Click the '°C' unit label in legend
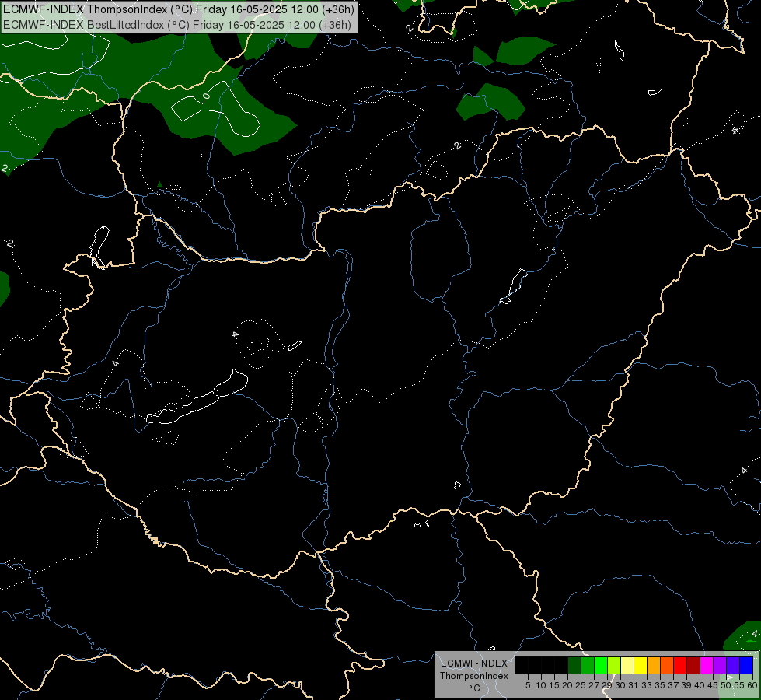 pos(474,688)
